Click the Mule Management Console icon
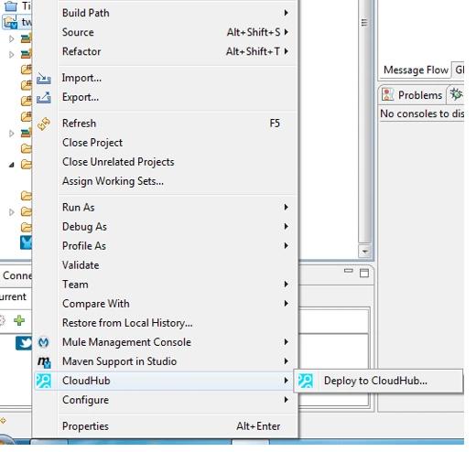This screenshot has height=452, width=476. click(x=44, y=342)
